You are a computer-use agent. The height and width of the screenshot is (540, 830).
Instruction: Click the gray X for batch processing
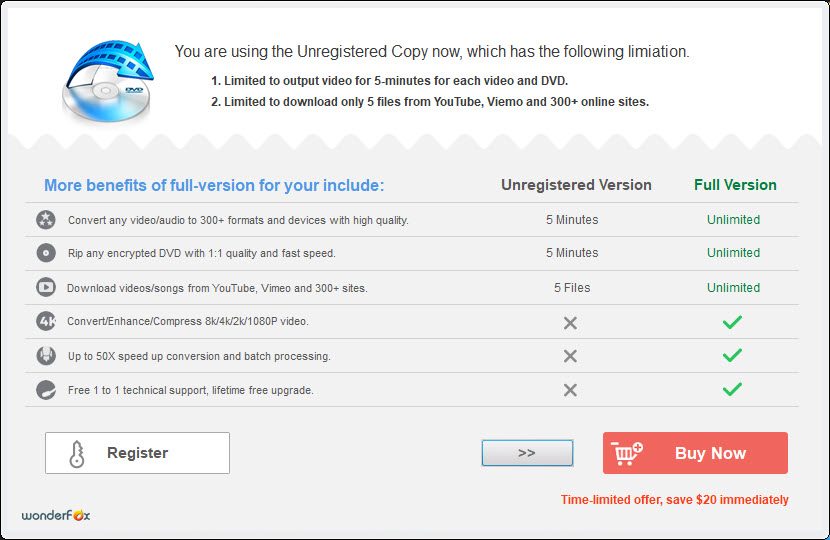(x=570, y=356)
